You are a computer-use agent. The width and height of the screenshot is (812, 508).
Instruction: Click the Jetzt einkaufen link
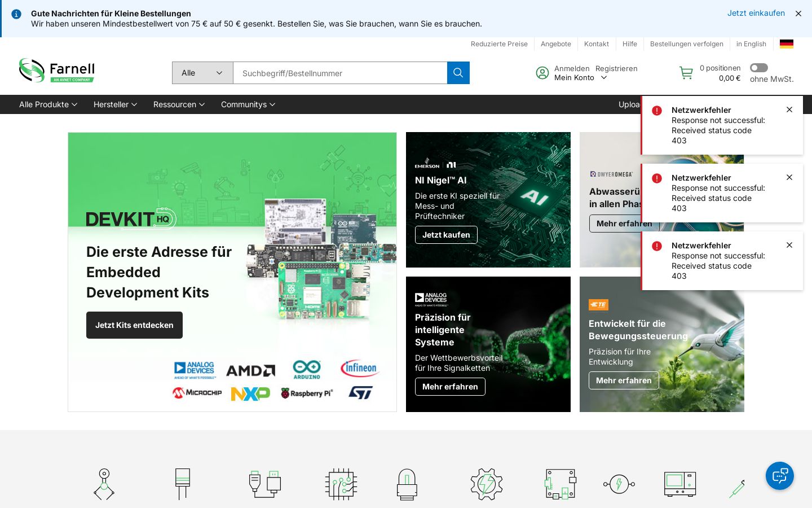(x=756, y=13)
